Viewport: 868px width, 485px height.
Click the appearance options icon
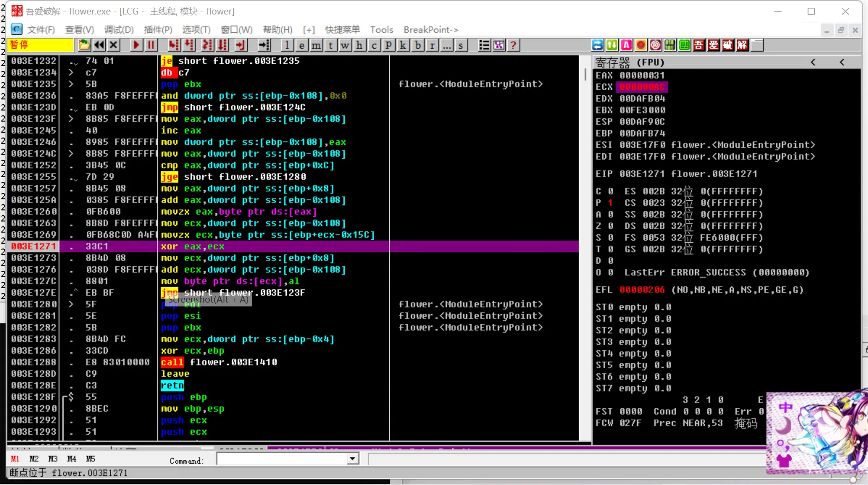[498, 45]
